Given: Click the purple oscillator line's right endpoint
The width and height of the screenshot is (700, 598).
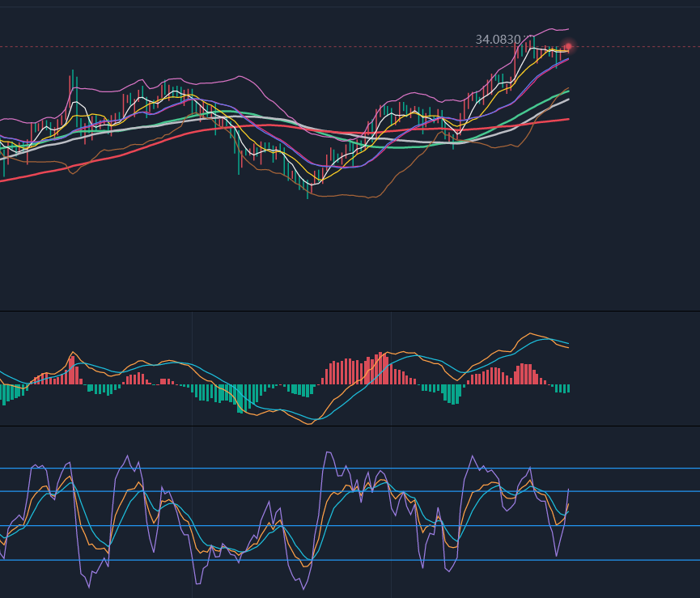Looking at the screenshot, I should pos(569,489).
